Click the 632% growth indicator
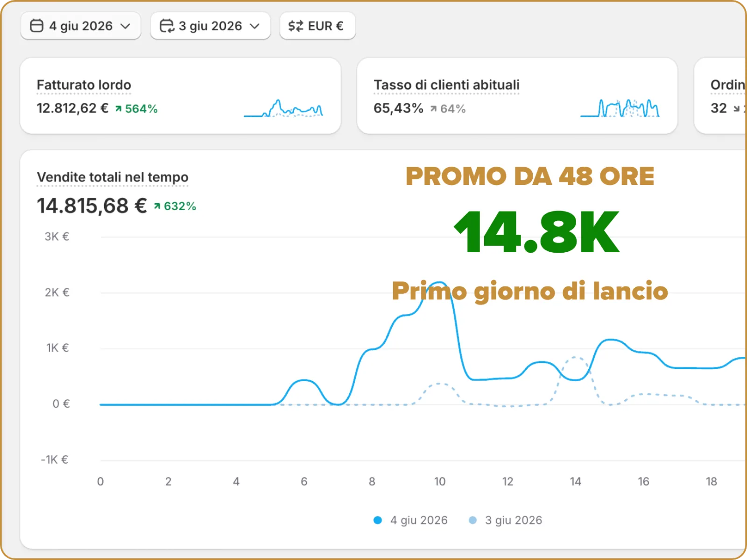This screenshot has width=747, height=560. pos(175,206)
